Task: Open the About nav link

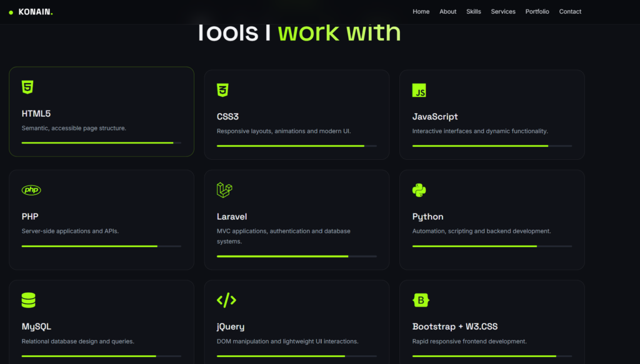Action: pos(447,12)
